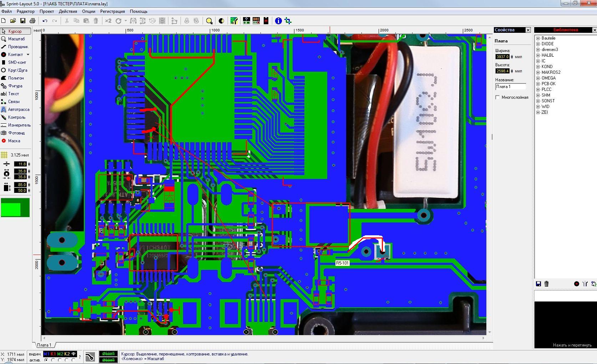Open the Редактор menu
597x364 pixels.
click(x=26, y=11)
